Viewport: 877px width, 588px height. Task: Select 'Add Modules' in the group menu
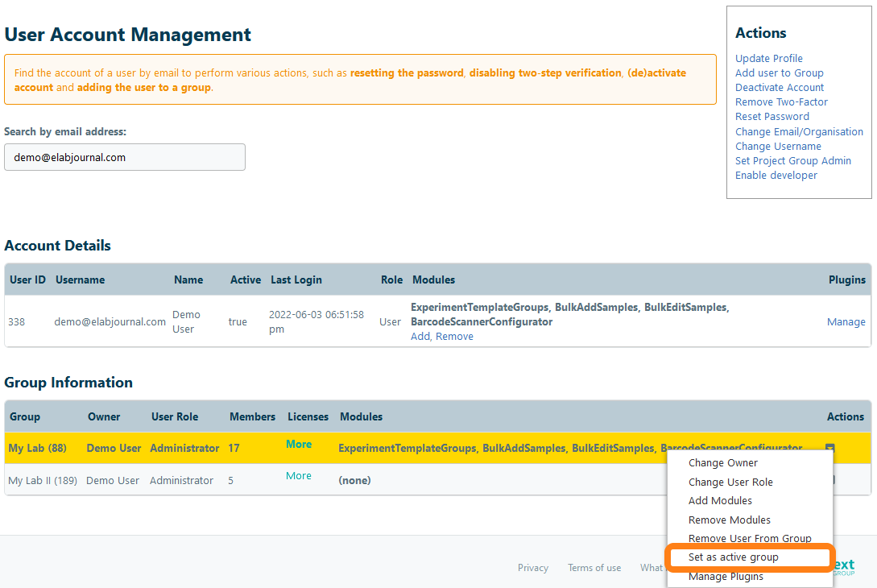[x=720, y=501]
